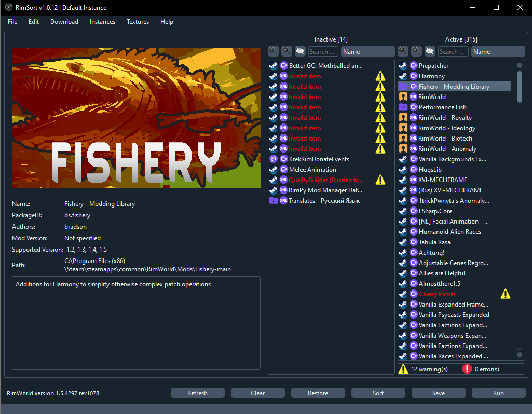Select the Cherry Picker mod in Active list
This screenshot has height=414, width=532.
pyautogui.click(x=454, y=294)
